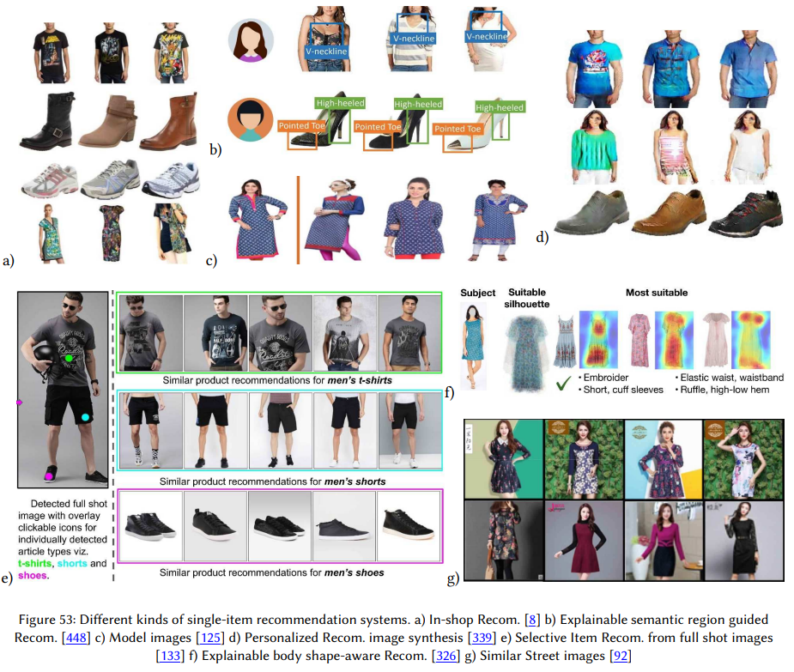This screenshot has height=672, width=794.
Task: Click the magenta shoe overlay dot
Action: click(x=49, y=476)
